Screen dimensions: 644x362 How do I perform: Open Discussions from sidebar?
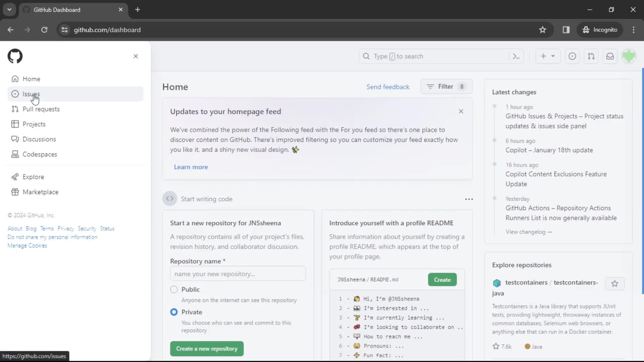coord(39,139)
